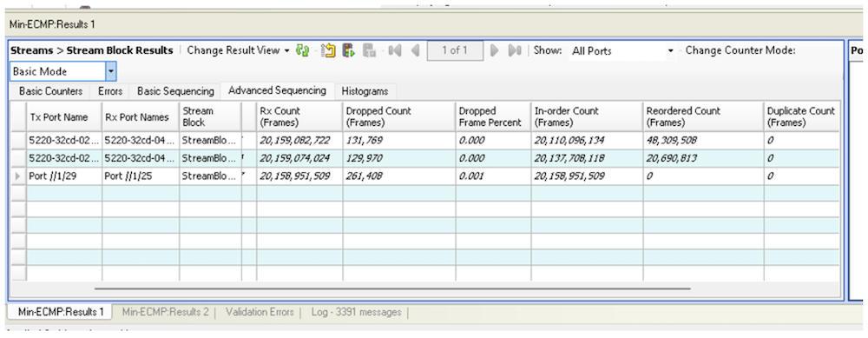This screenshot has height=338, width=868.
Task: Click the yellow folder export icon
Action: (x=329, y=50)
